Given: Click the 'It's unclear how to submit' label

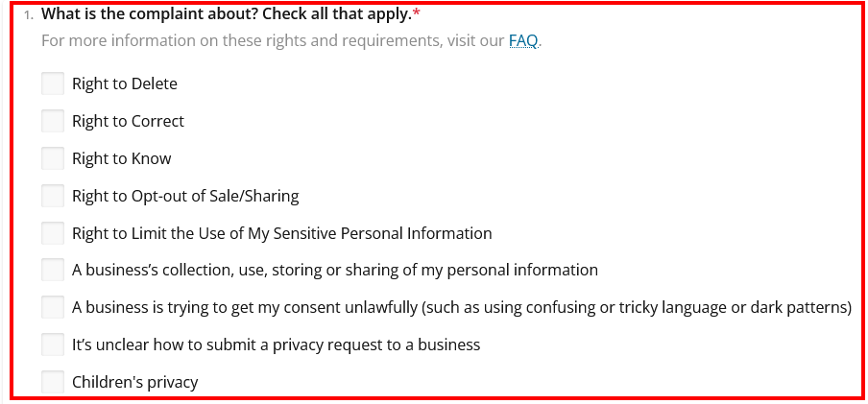Looking at the screenshot, I should 276,345.
